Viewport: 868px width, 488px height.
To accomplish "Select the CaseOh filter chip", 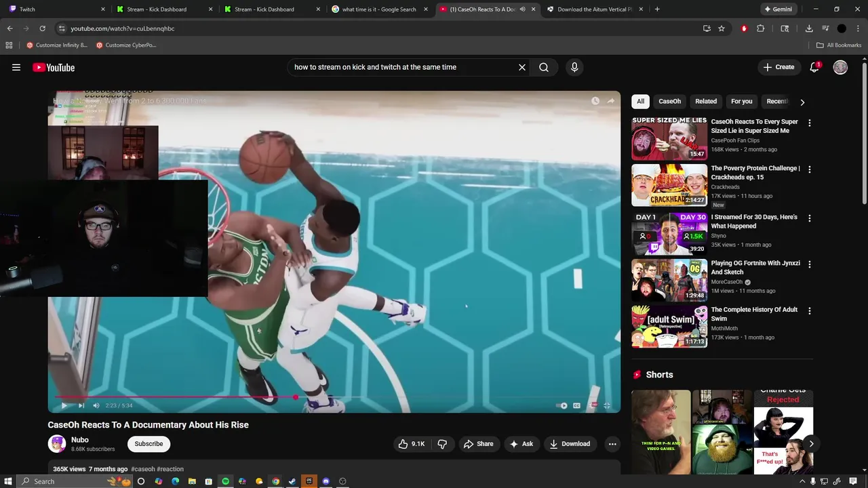I will click(669, 101).
